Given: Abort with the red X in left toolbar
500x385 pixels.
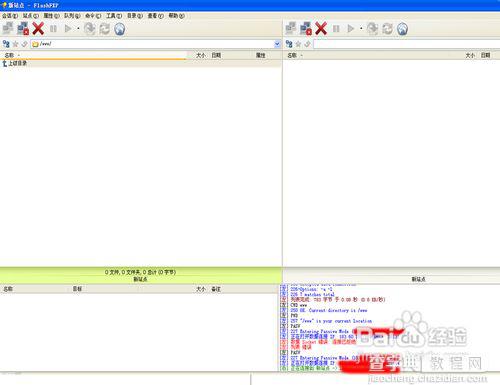Looking at the screenshot, I should (x=38, y=29).
